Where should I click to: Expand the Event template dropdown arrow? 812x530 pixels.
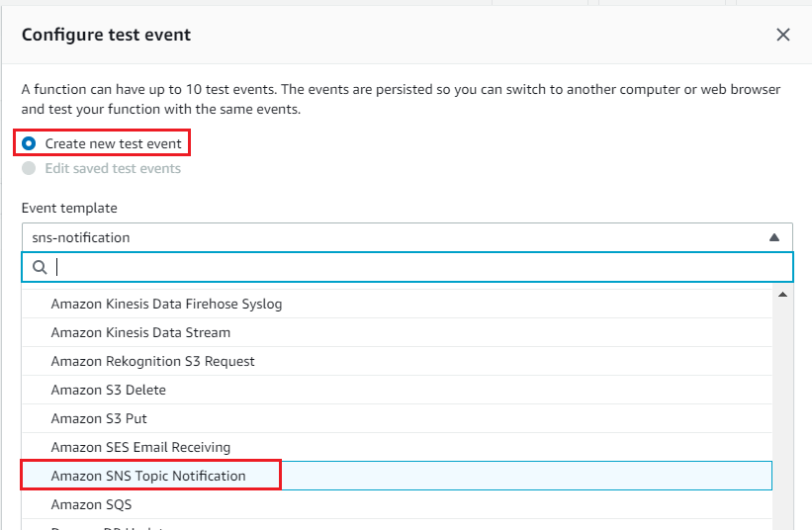click(774, 237)
